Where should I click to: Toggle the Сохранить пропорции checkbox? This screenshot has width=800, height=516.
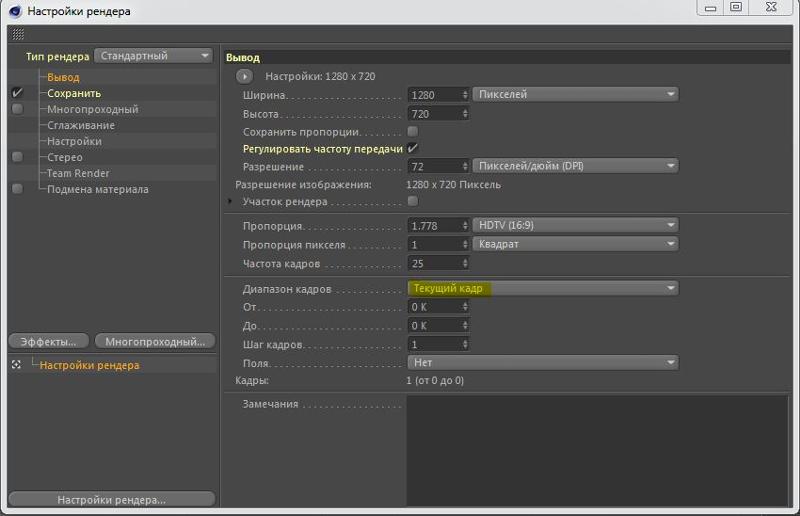click(412, 132)
